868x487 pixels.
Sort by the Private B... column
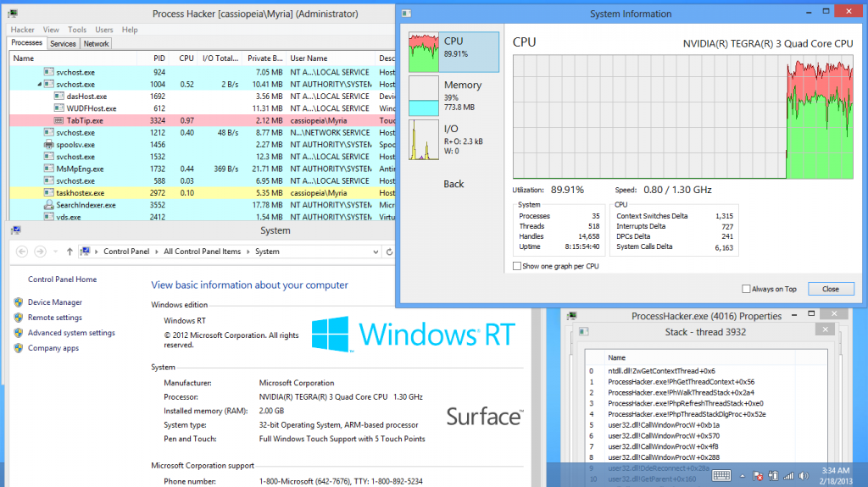[264, 58]
